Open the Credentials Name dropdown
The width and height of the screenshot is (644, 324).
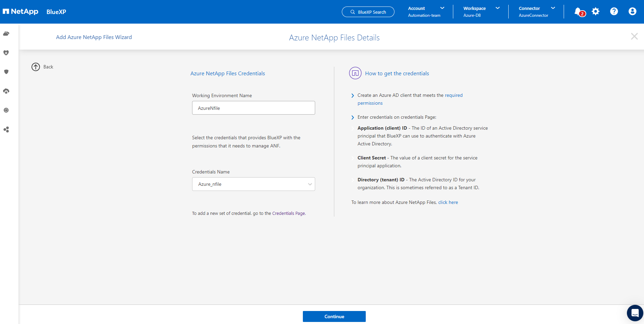[253, 184]
